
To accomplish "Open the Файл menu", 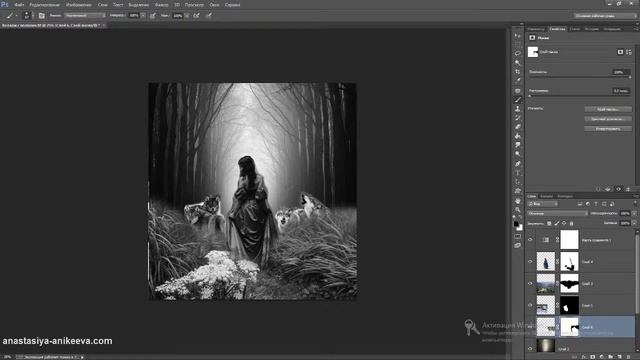I will [19, 5].
